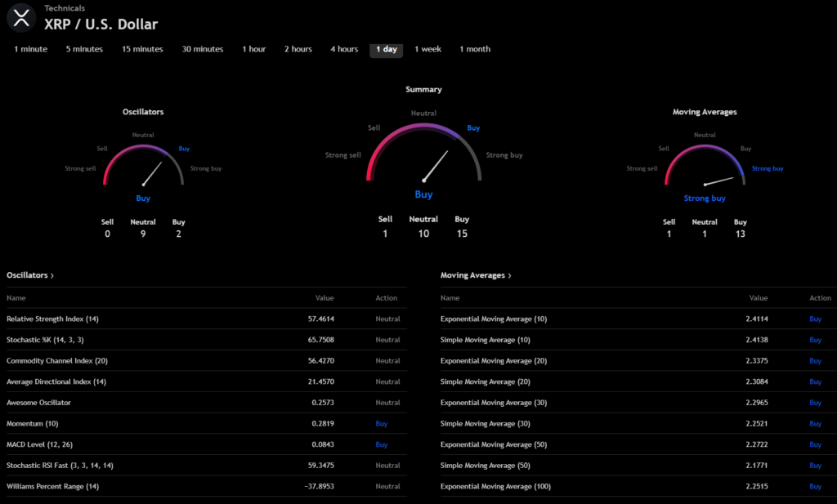837x504 pixels.
Task: Choose the 2 hours timeframe
Action: click(x=298, y=49)
